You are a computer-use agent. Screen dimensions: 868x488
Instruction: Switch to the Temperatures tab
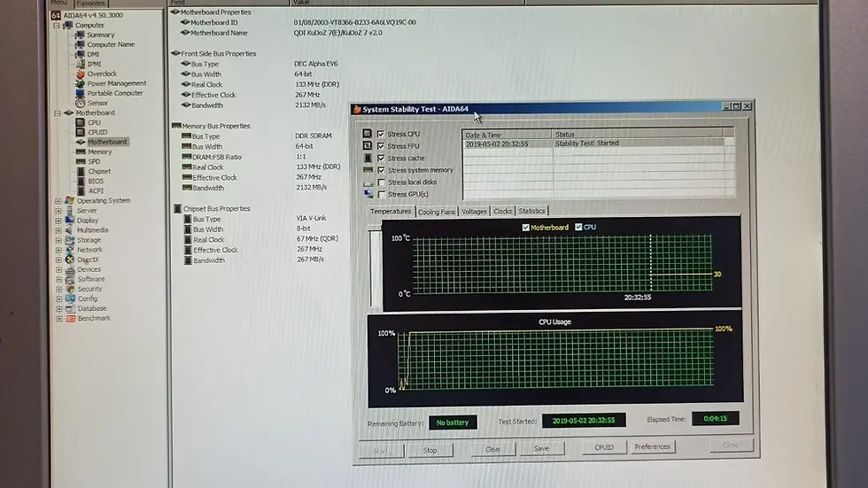pyautogui.click(x=391, y=212)
